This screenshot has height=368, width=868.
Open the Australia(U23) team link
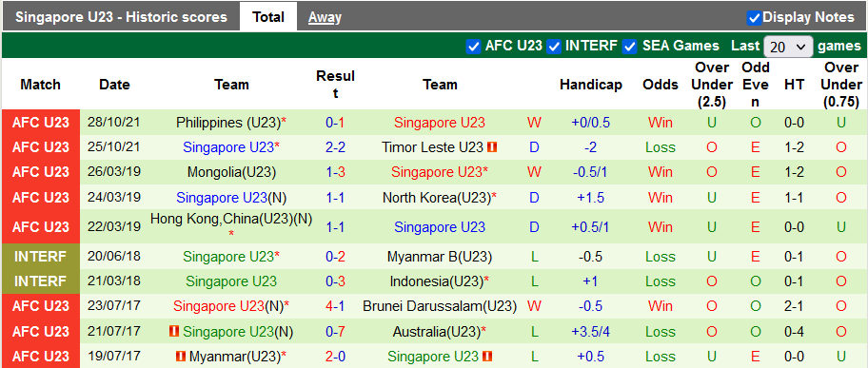437,332
